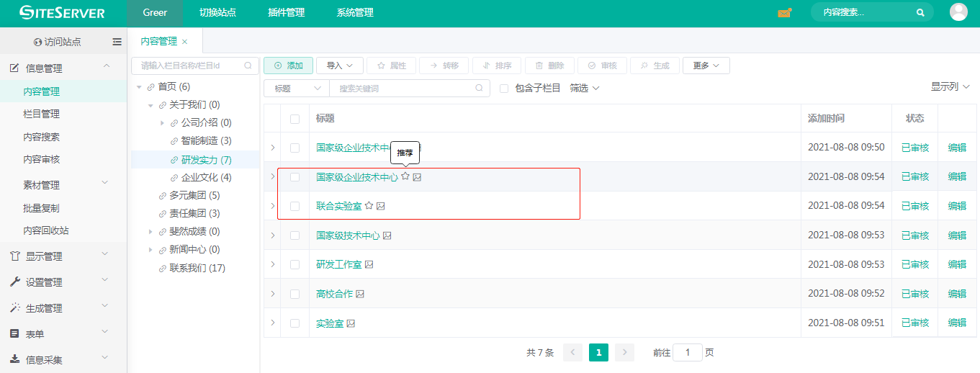This screenshot has width=980, height=373.
Task: Open the 导入 dropdown
Action: click(339, 66)
